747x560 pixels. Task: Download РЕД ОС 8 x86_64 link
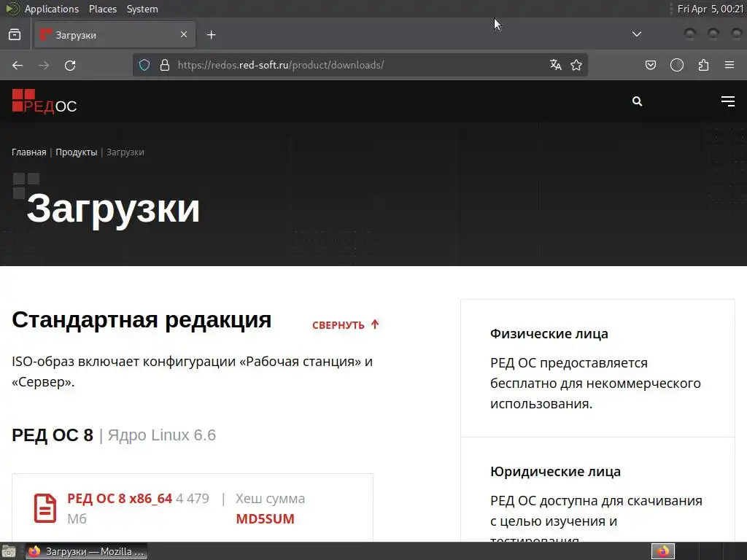120,499
